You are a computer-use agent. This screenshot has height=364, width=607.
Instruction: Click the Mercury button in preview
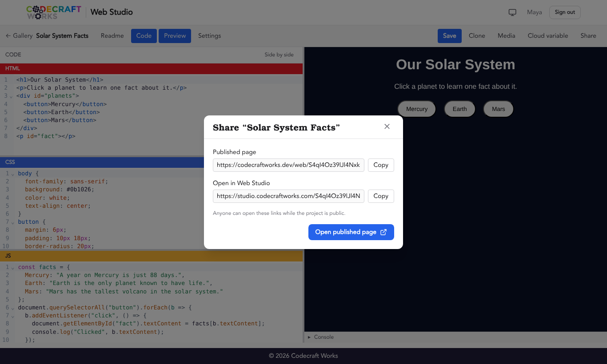(417, 109)
